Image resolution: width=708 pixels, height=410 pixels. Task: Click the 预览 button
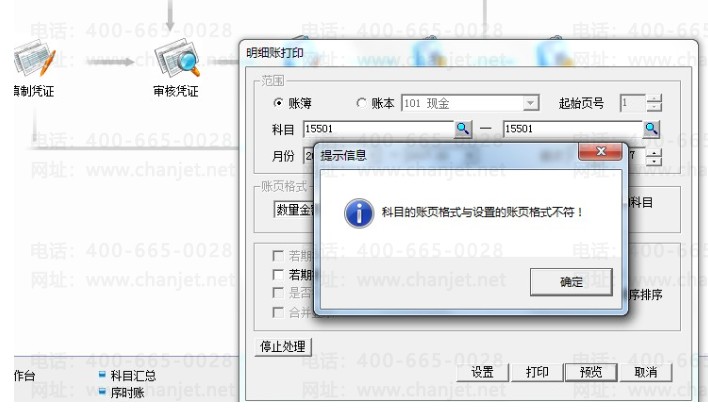[x=591, y=373]
